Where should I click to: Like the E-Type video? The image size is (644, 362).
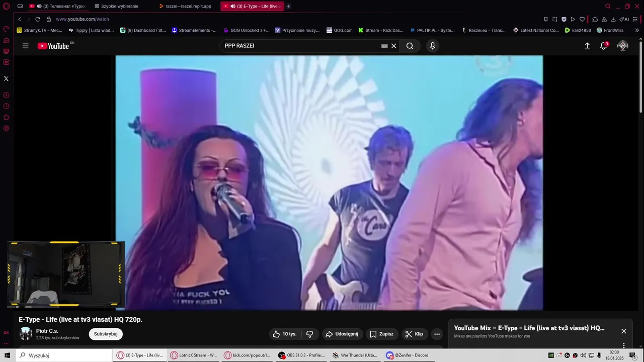point(285,334)
